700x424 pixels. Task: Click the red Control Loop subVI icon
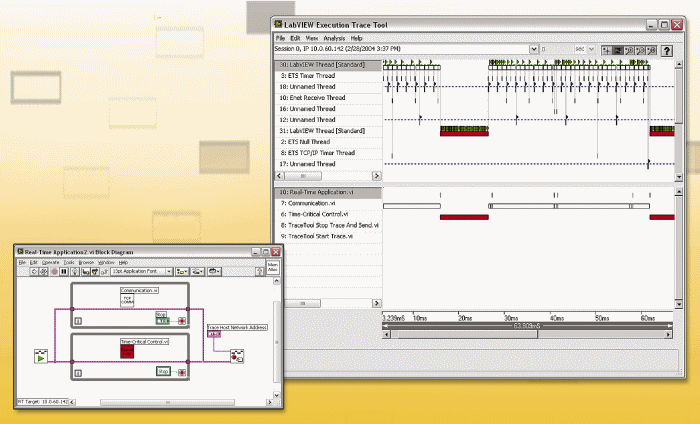click(127, 351)
